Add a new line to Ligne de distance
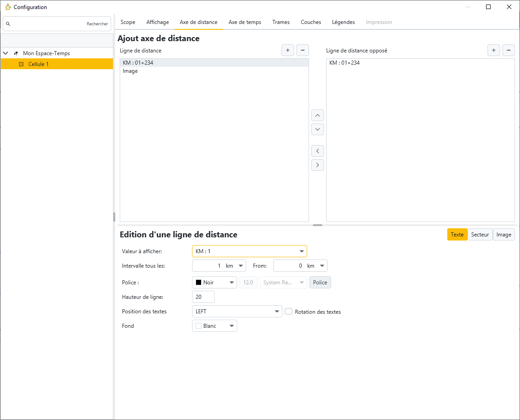This screenshot has height=420, width=520. 287,50
